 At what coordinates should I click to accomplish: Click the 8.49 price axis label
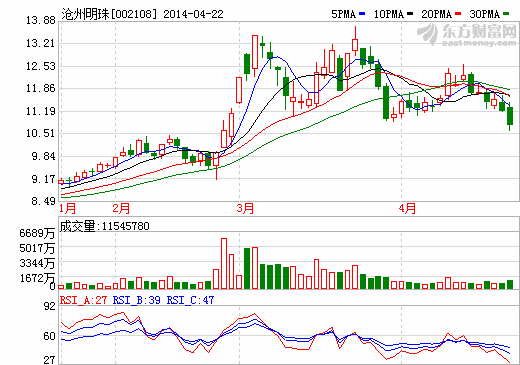(x=43, y=201)
